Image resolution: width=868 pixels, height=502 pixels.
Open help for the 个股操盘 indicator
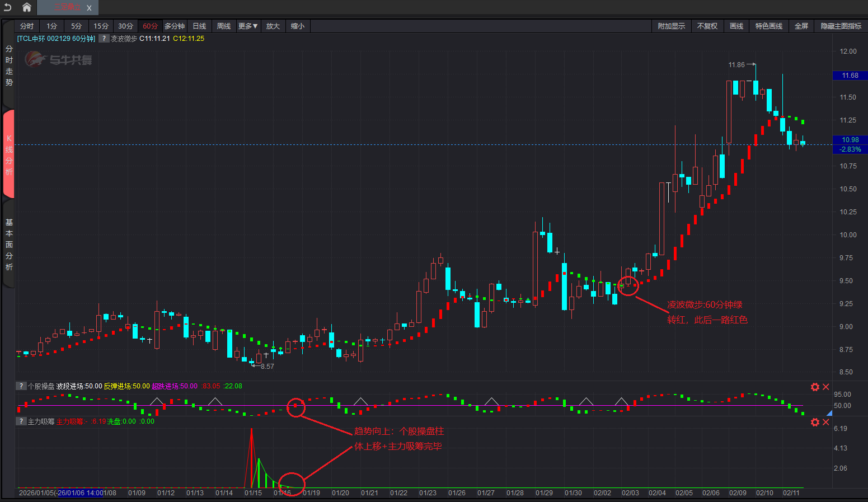click(21, 386)
